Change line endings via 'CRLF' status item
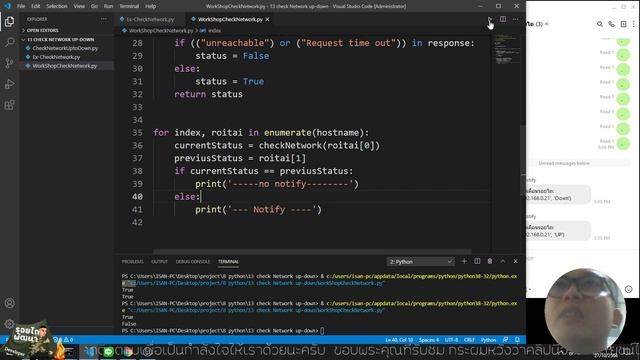This screenshot has height=360, width=640. point(469,340)
